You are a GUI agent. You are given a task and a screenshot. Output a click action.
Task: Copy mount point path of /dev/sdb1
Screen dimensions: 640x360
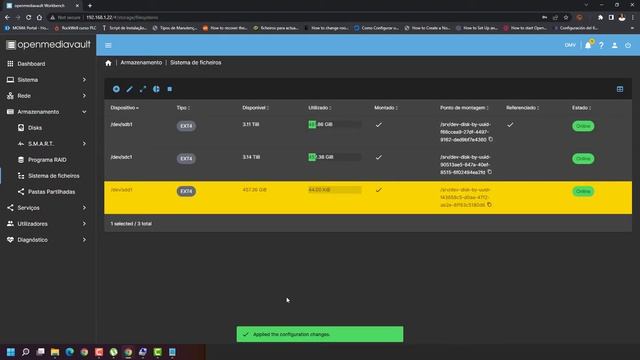(491, 140)
